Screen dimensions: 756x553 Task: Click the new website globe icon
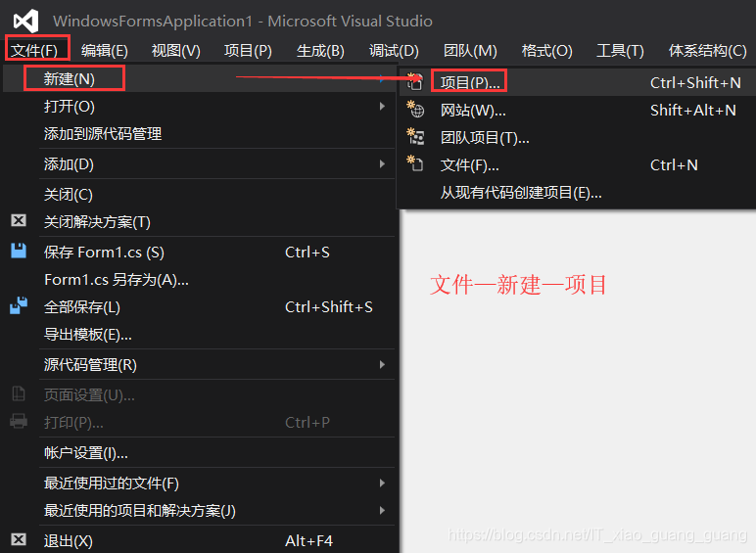[x=415, y=110]
